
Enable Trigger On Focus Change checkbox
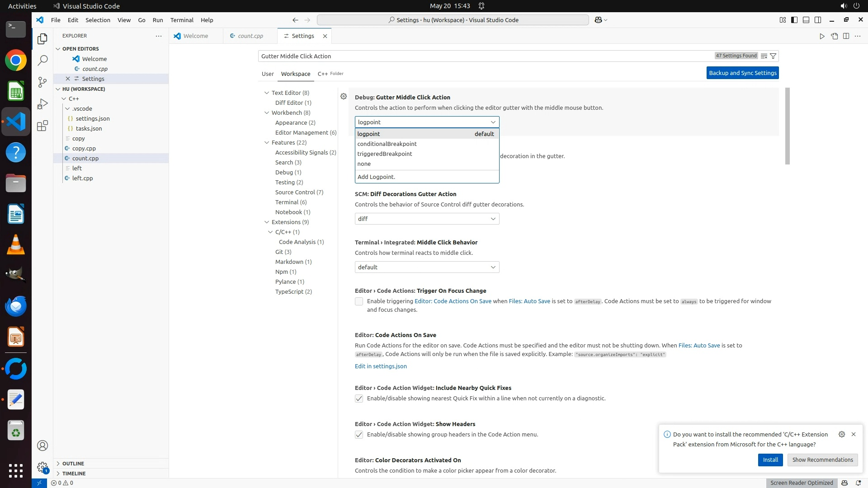click(x=359, y=301)
